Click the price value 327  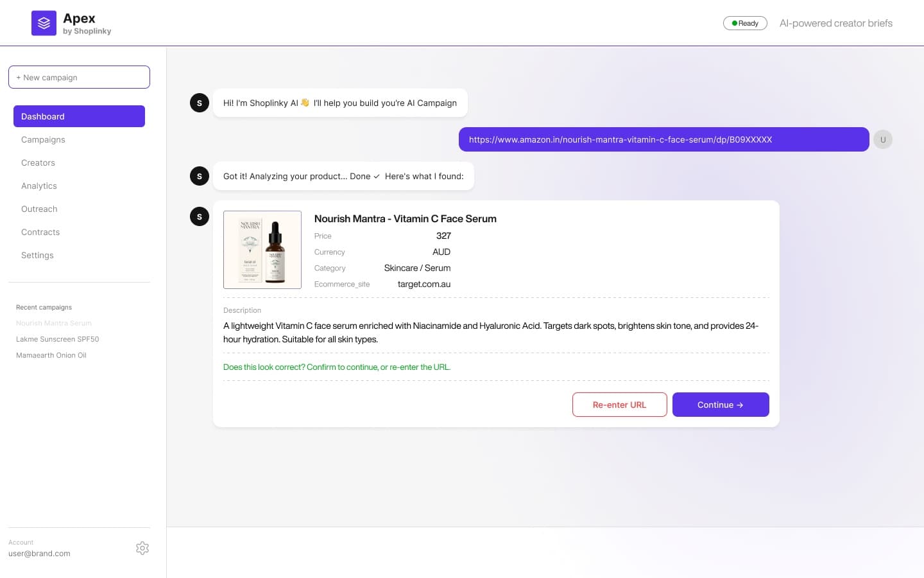coord(443,236)
